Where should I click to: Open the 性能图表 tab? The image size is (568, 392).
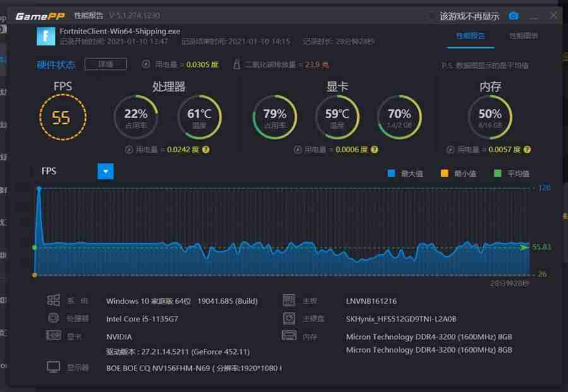[523, 35]
